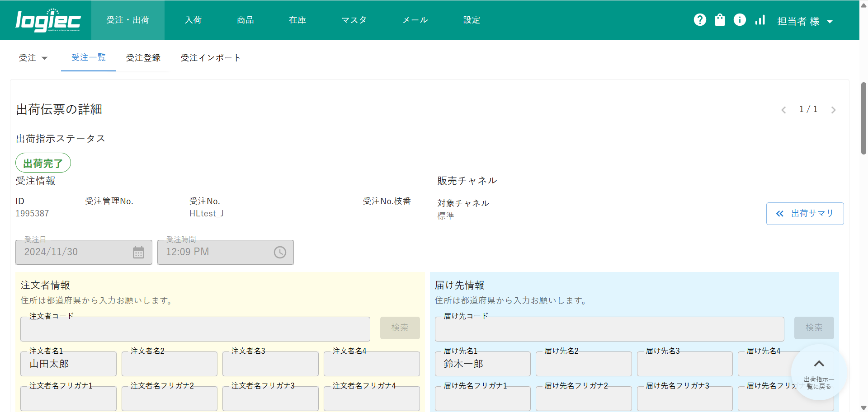Open the bar chart statistics icon
Viewport: 868px width, 412px height.
[760, 20]
